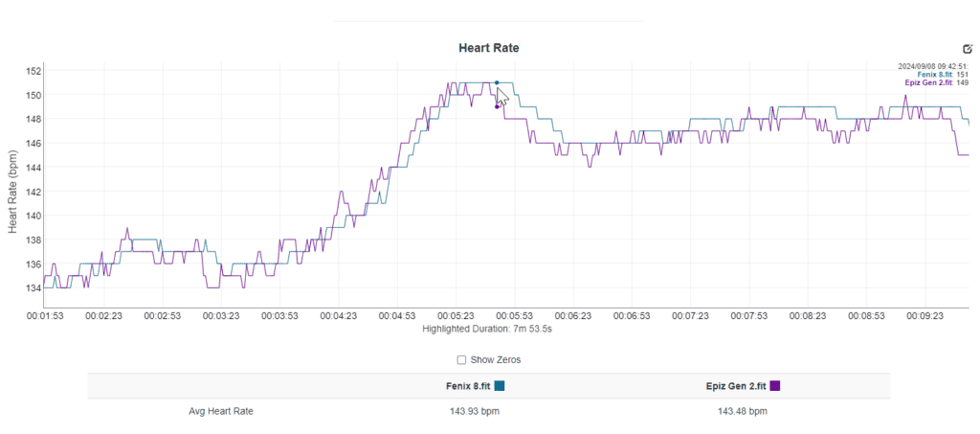Viewport: 980px width, 434px height.
Task: Click the Epiz Gen 2.fit legend label
Action: (924, 83)
